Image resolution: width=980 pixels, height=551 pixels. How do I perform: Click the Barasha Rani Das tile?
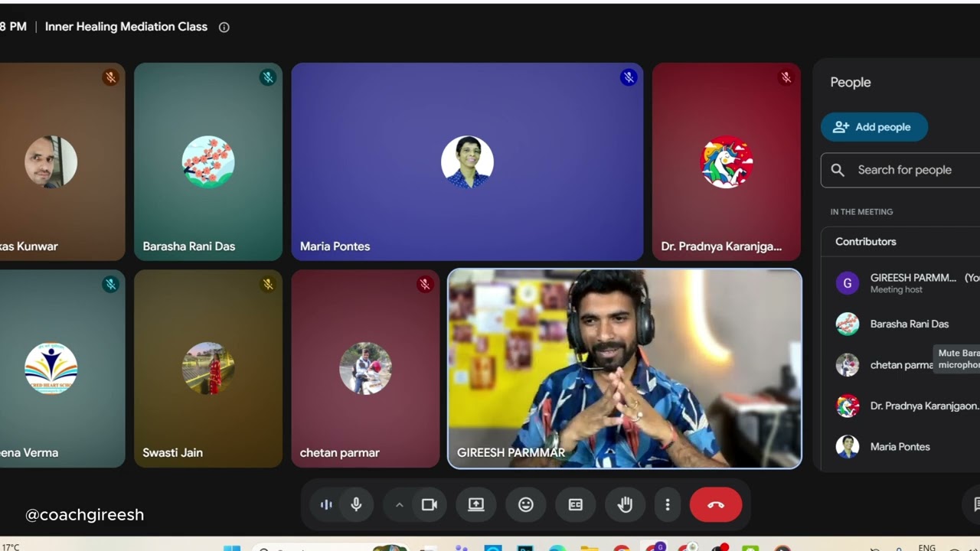[208, 161]
